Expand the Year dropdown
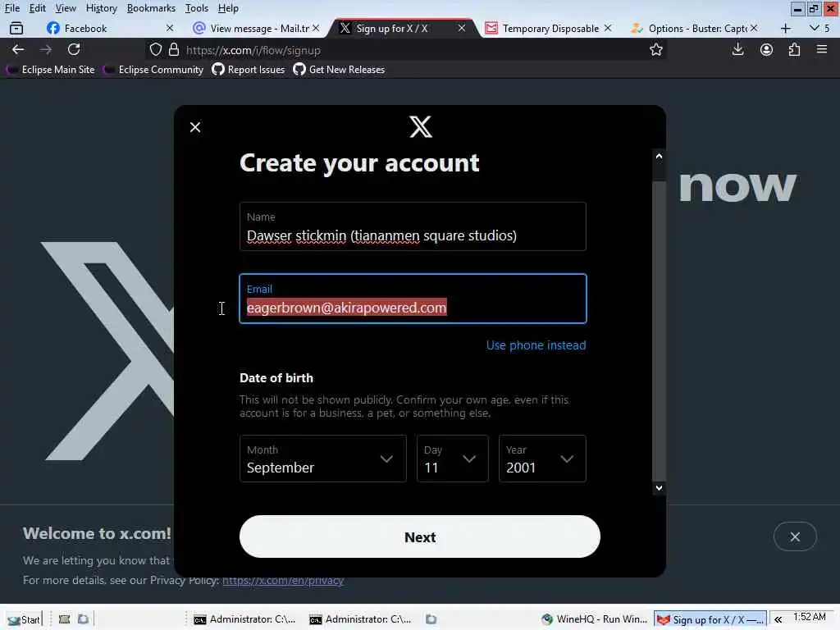 (x=542, y=459)
